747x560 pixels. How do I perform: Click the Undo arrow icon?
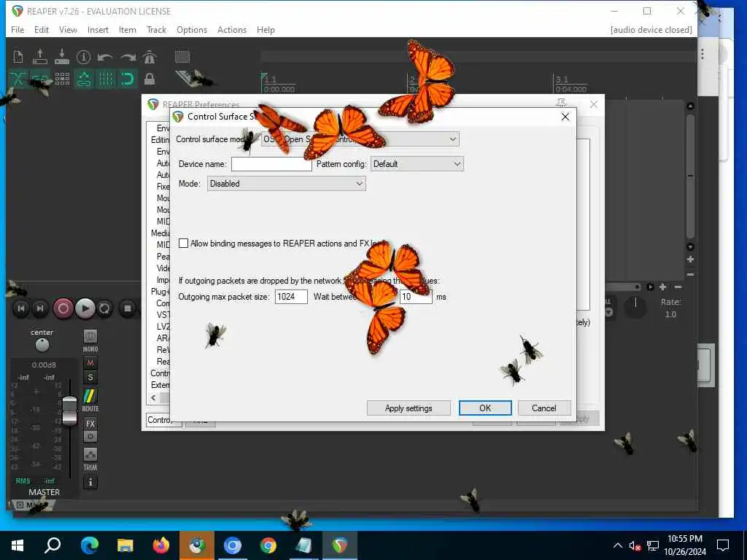[x=105, y=57]
